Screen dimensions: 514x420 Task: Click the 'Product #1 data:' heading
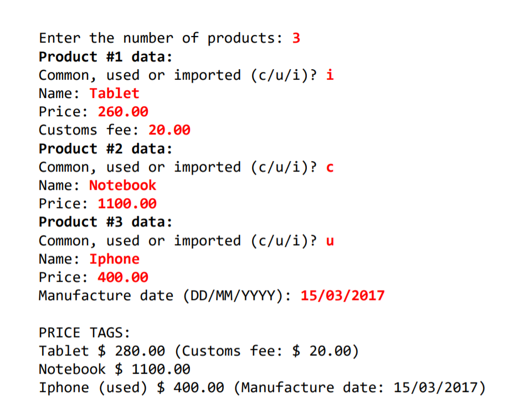(x=106, y=57)
